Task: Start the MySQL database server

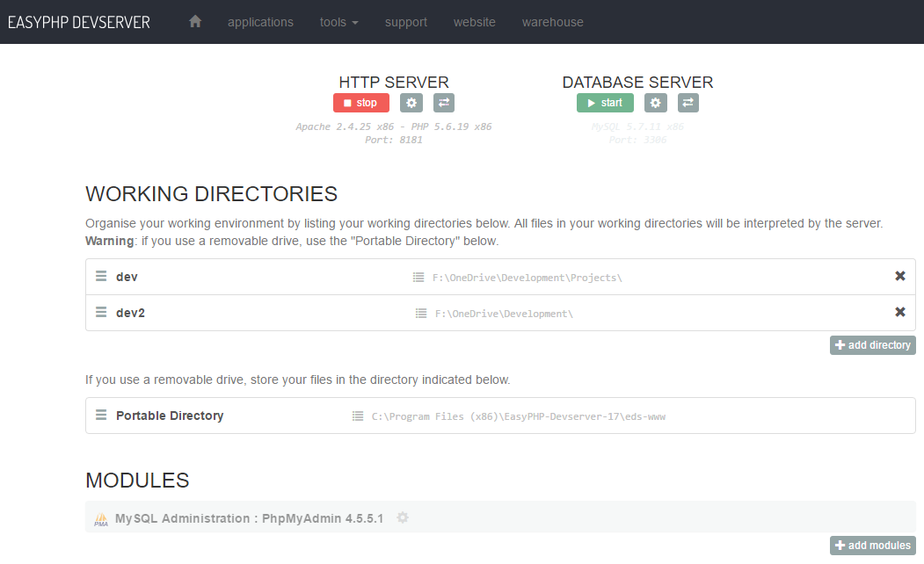Action: point(604,103)
